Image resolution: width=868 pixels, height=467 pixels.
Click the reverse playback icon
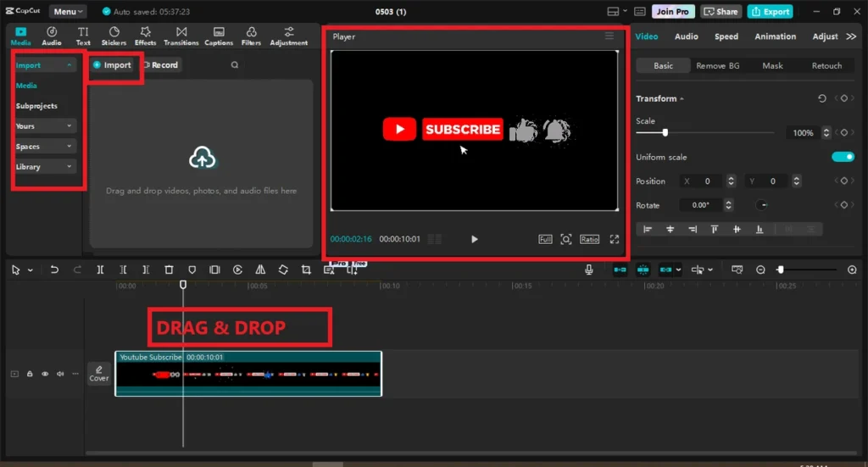tap(237, 270)
